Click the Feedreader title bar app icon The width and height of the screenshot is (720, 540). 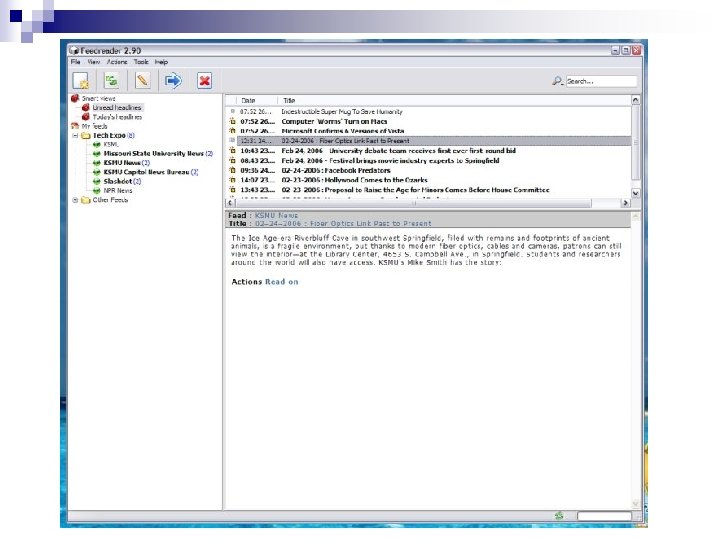[x=74, y=51]
